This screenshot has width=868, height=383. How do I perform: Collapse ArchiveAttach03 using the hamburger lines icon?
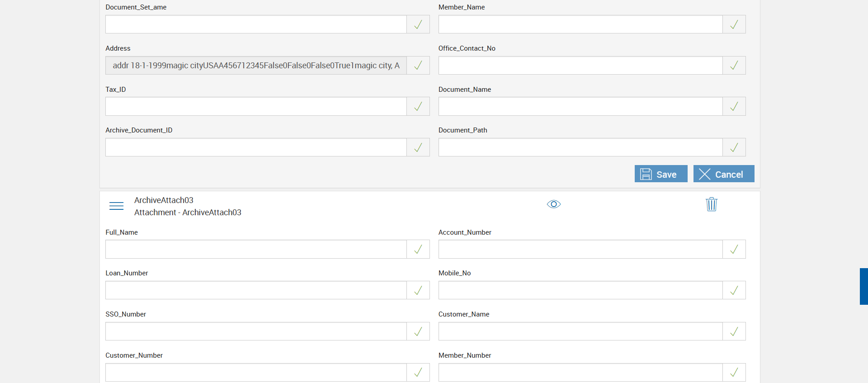coord(117,206)
